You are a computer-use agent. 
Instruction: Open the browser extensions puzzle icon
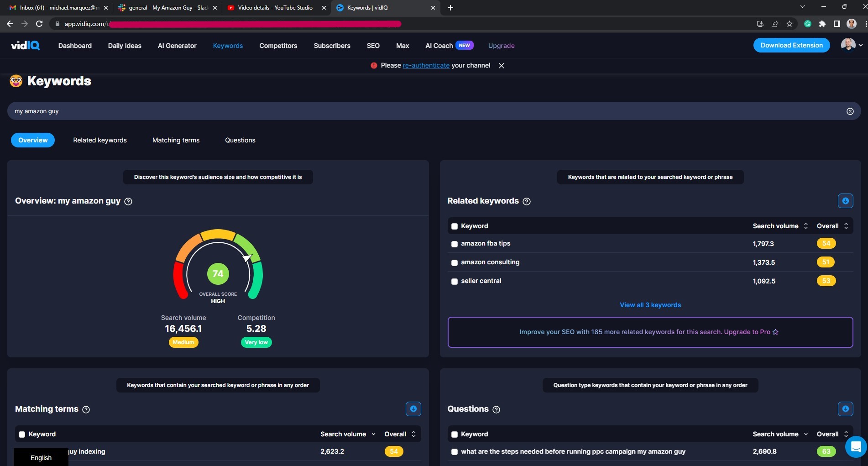pos(822,24)
